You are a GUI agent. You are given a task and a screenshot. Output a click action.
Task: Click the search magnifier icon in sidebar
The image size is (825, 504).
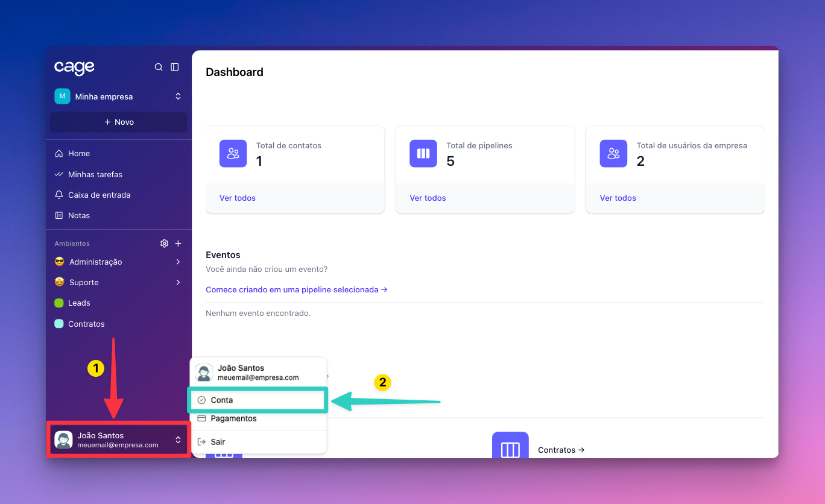pos(159,68)
